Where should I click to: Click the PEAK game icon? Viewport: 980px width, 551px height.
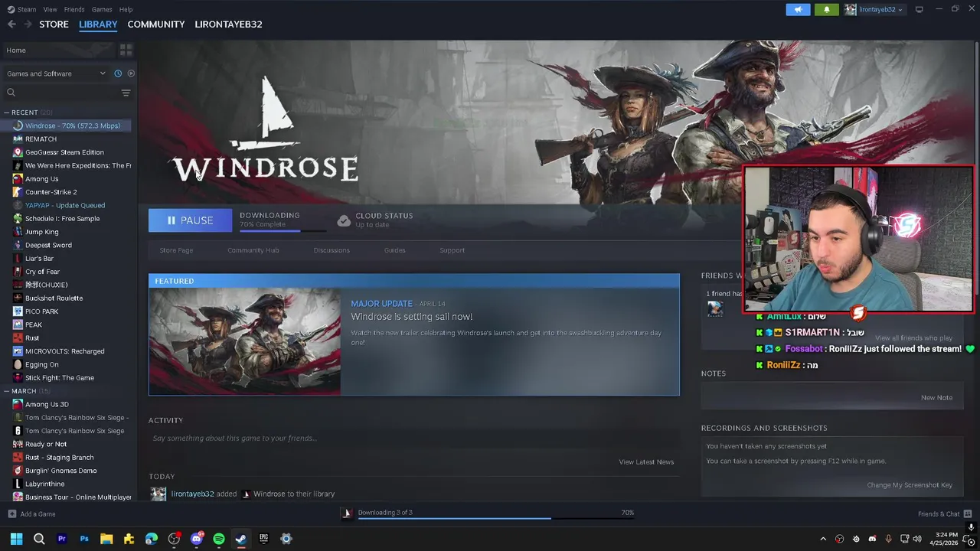click(18, 324)
